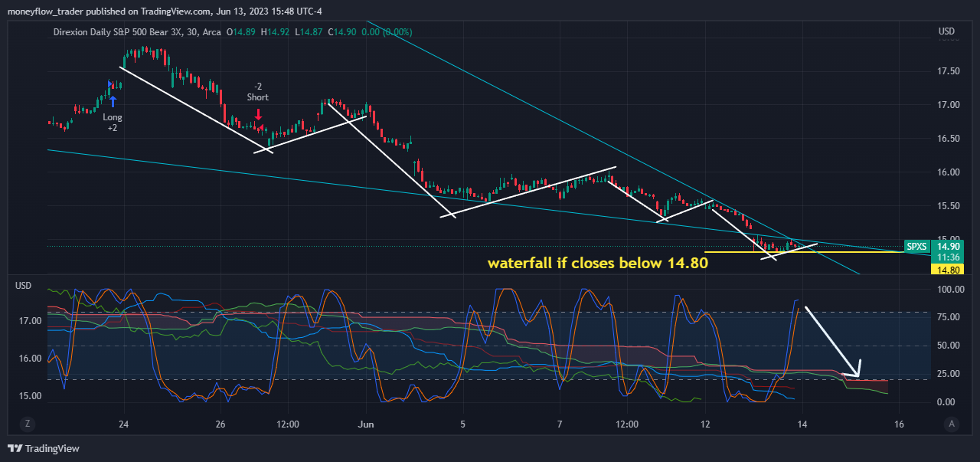Screen dimensions: 980x462
Task: Click the Jun label on the time axis
Action: pos(366,424)
